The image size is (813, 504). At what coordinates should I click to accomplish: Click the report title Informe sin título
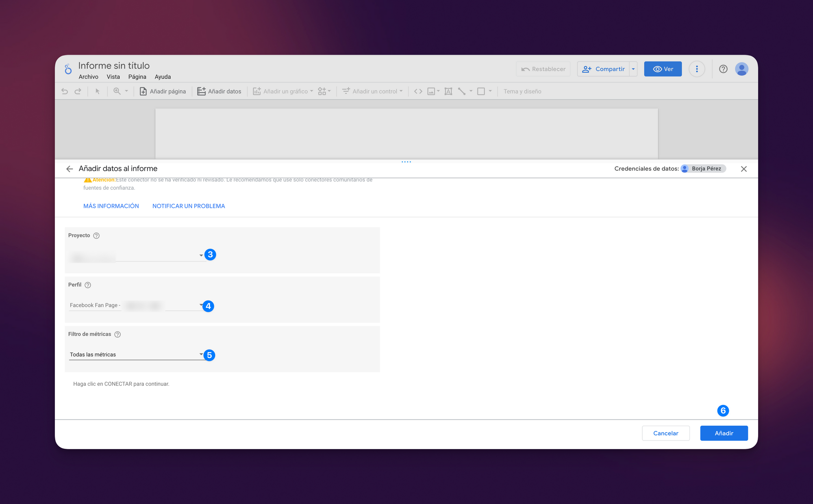114,65
